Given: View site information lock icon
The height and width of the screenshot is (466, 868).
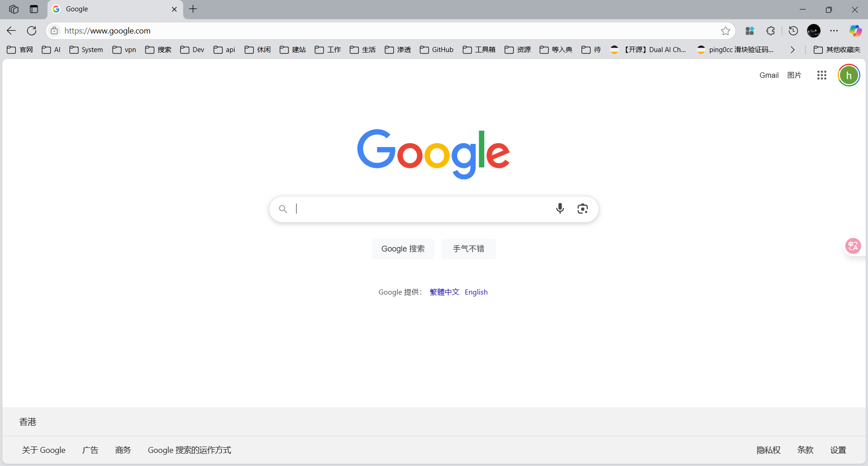Looking at the screenshot, I should click(54, 31).
